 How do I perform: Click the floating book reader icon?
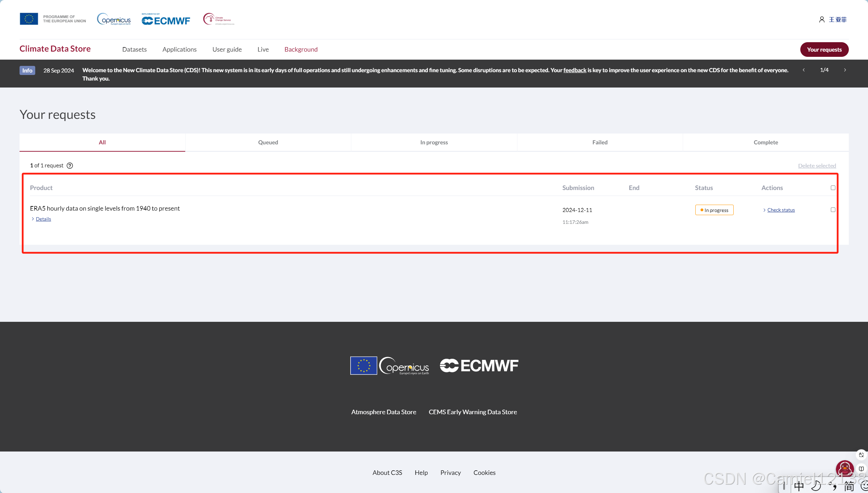point(861,469)
